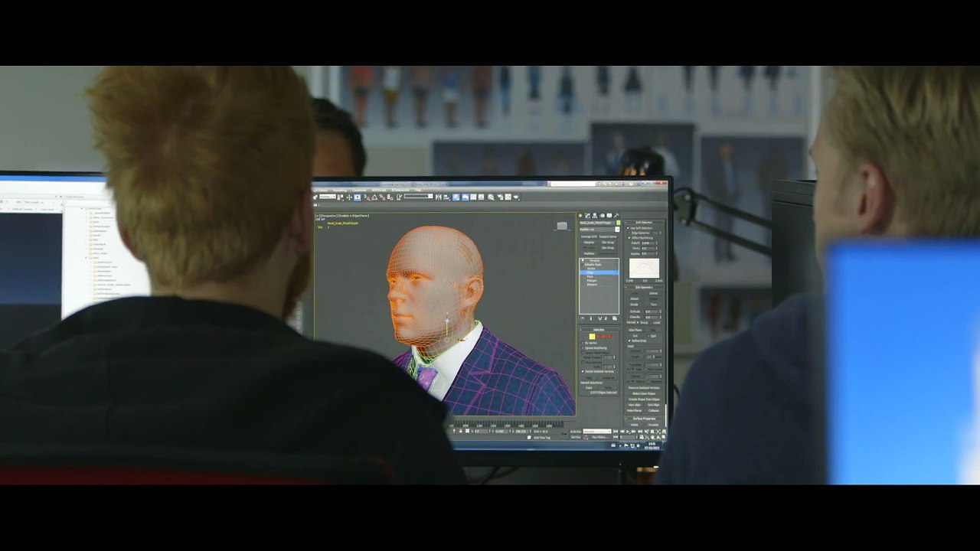Open the Create command panel tab

(x=580, y=216)
